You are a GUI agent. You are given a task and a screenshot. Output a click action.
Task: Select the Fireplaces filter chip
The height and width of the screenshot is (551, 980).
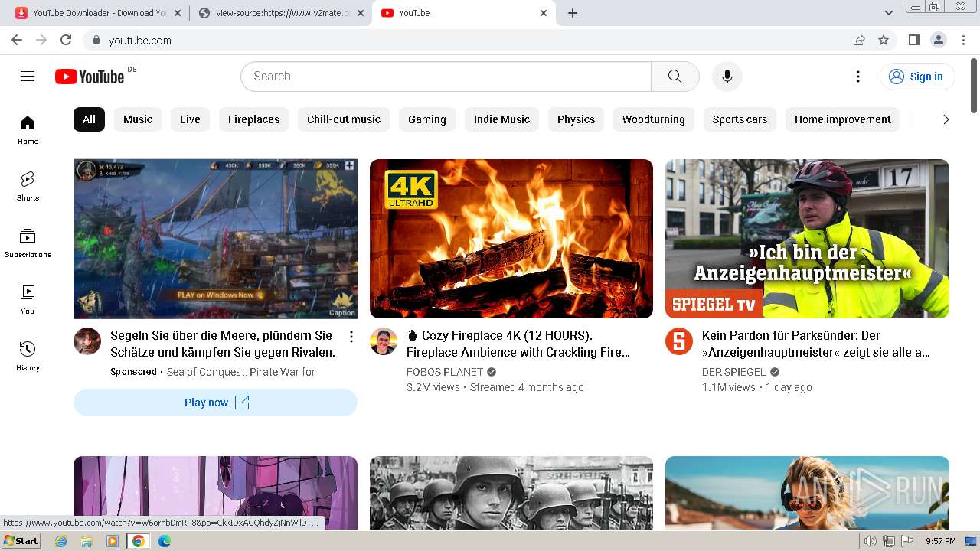click(x=253, y=119)
